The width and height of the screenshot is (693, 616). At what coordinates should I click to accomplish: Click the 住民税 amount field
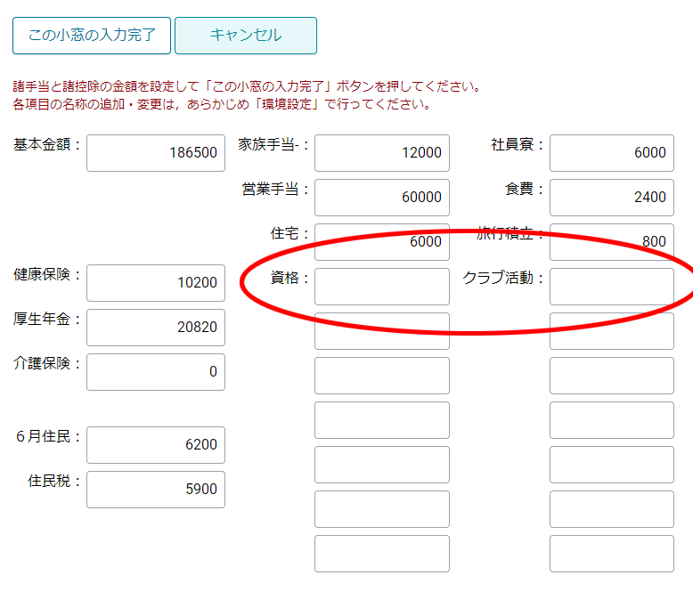click(155, 489)
